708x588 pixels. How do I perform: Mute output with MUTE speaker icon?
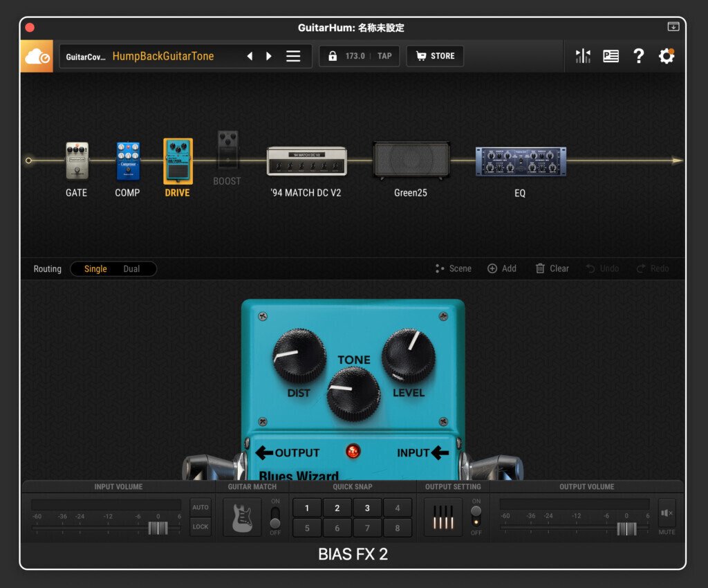pos(667,513)
